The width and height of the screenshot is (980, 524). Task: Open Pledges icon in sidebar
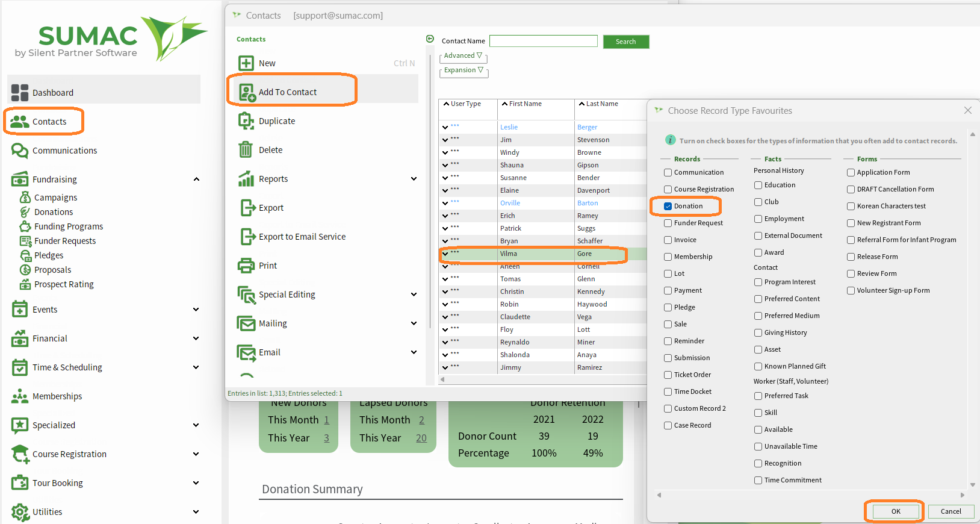pyautogui.click(x=25, y=255)
